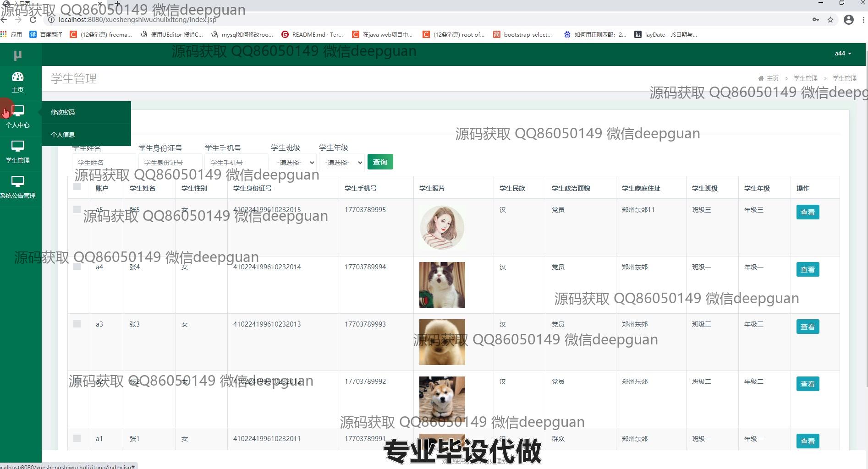Open the browser profile avatar icon
The height and width of the screenshot is (469, 868).
(x=848, y=20)
